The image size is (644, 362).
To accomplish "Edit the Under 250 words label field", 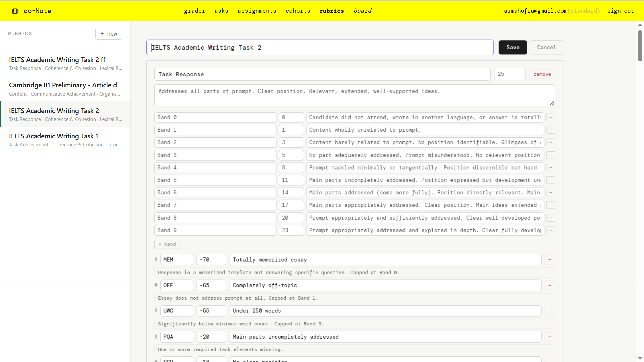I will 385,311.
